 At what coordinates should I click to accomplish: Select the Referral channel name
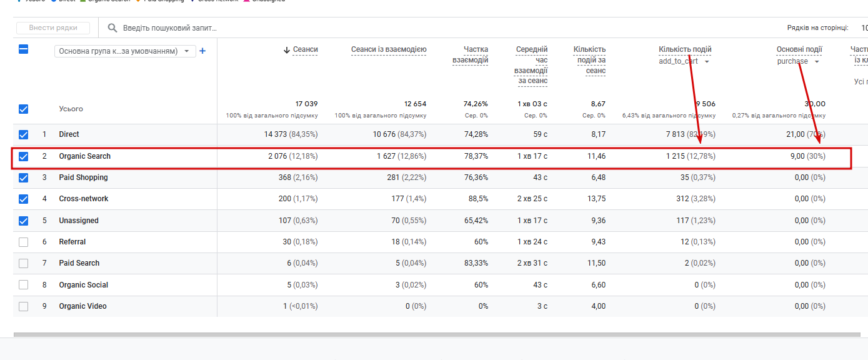tap(72, 242)
